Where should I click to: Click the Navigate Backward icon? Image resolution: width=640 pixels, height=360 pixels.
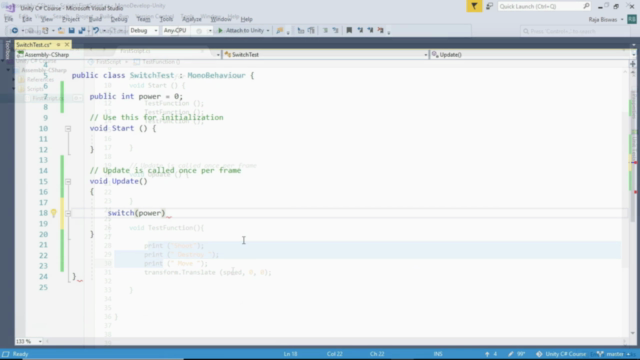tap(15, 31)
